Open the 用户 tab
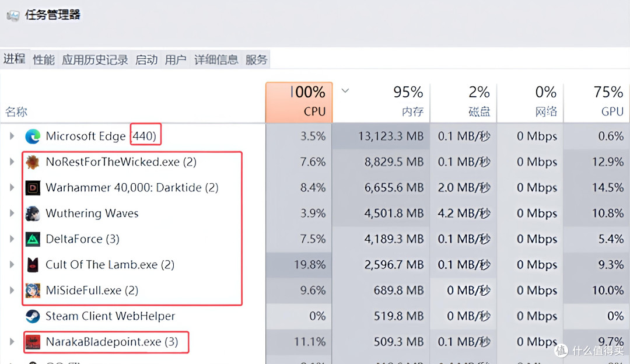 coord(176,60)
